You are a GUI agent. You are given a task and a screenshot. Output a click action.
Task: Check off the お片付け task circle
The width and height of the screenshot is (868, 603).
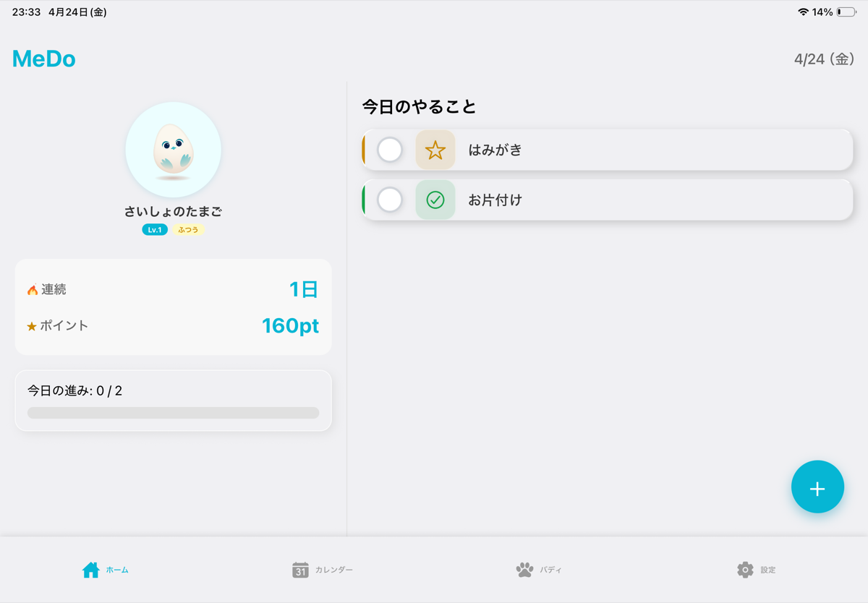pos(391,200)
